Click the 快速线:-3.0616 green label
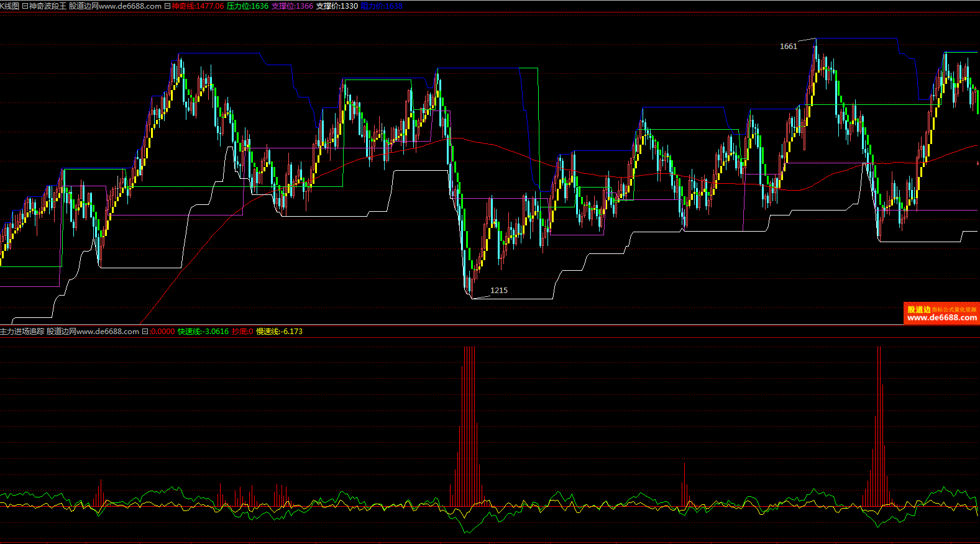Image resolution: width=980 pixels, height=544 pixels. pos(203,332)
